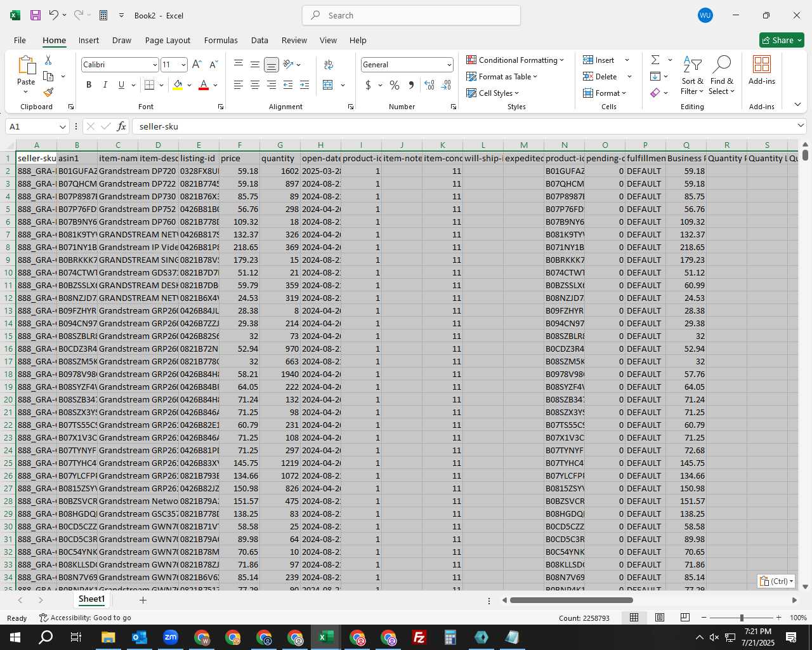Screen dimensions: 812x650
Task: Click the Undo arrow icon
Action: [x=54, y=15]
